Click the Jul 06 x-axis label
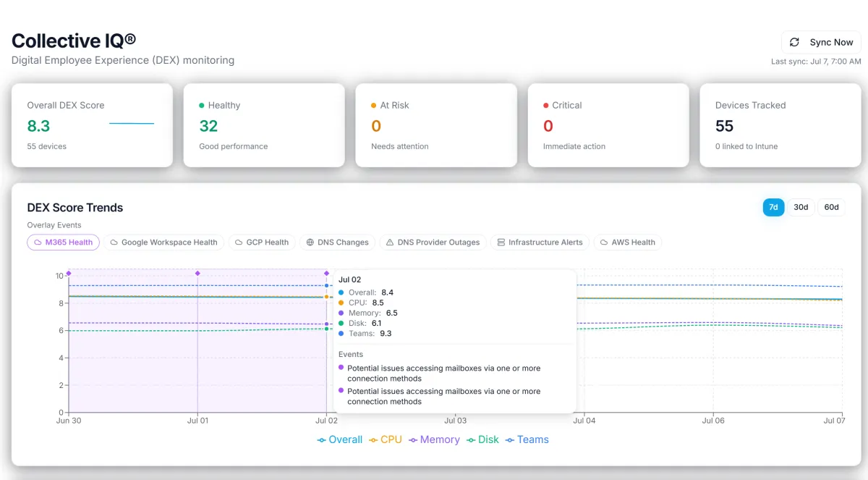868x480 pixels. click(713, 420)
